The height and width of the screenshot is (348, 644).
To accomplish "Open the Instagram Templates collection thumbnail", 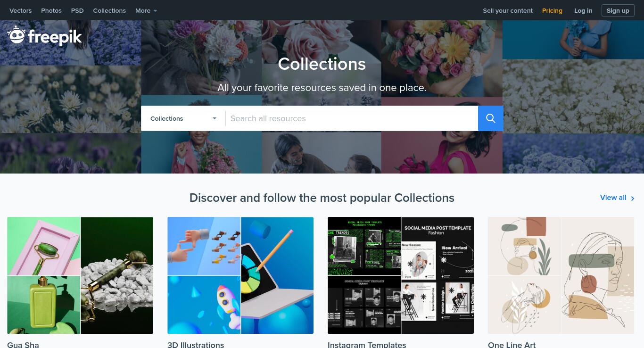I will pos(401,275).
